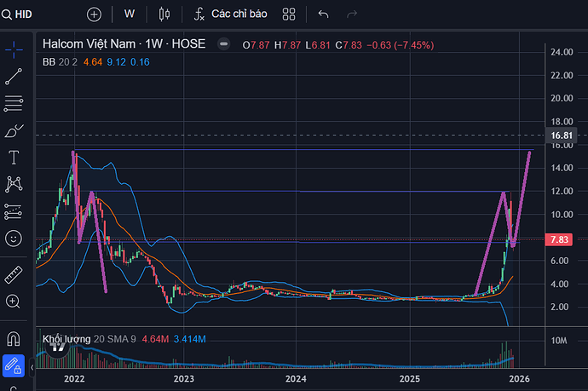Open the Fibonacci retracement tools
This screenshot has width=588, height=391.
point(14,103)
